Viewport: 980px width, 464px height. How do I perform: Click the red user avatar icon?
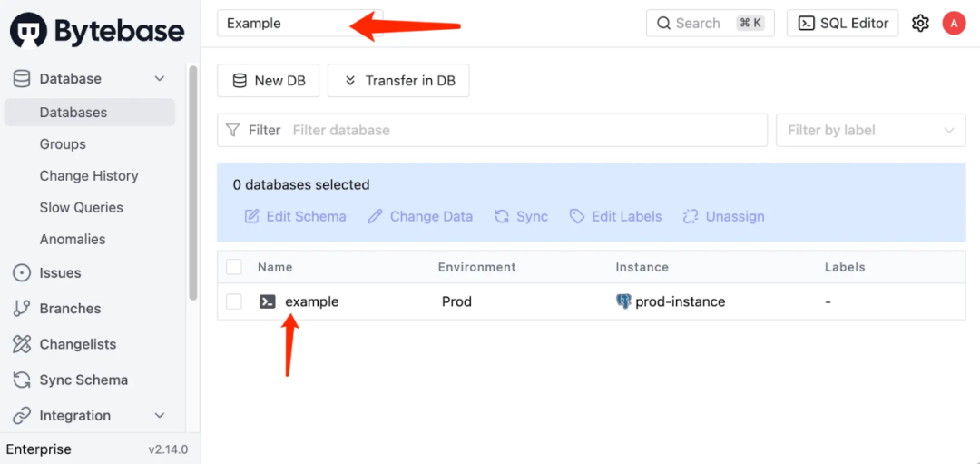[954, 24]
